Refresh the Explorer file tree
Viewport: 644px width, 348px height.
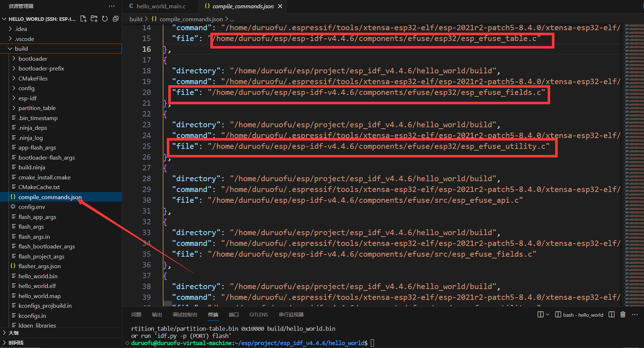click(105, 19)
